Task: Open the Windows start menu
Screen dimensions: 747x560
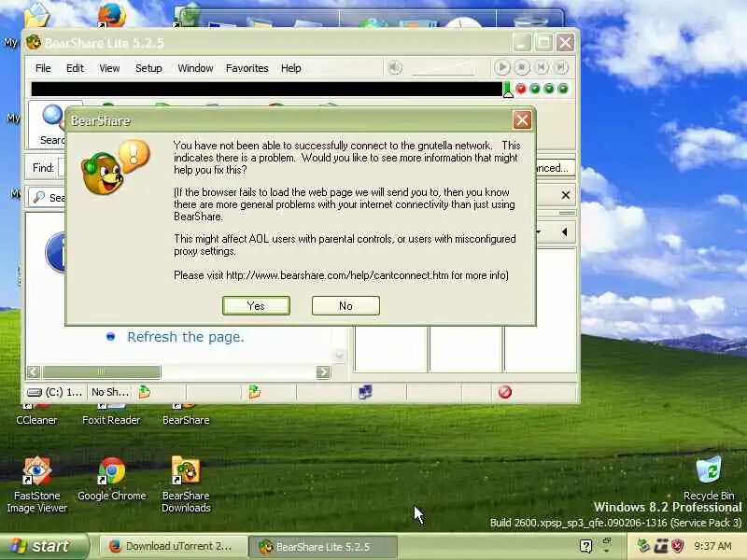Action: click(x=44, y=546)
